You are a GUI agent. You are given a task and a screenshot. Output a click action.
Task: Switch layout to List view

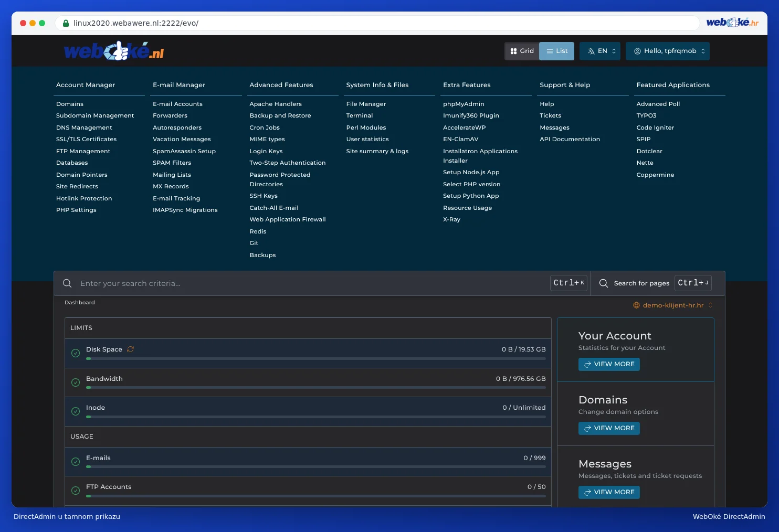[x=557, y=51]
